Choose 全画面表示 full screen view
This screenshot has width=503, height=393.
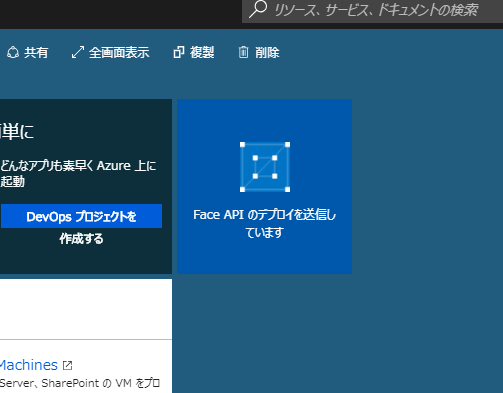[x=119, y=53]
